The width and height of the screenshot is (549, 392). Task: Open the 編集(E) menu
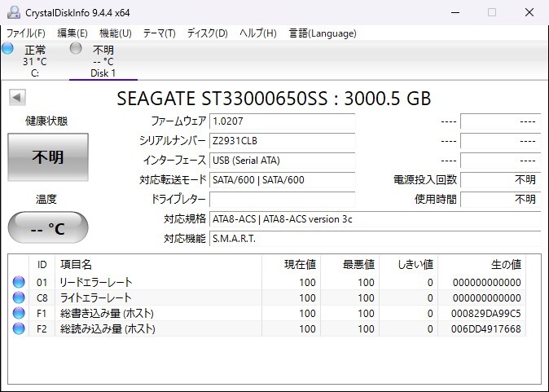72,33
